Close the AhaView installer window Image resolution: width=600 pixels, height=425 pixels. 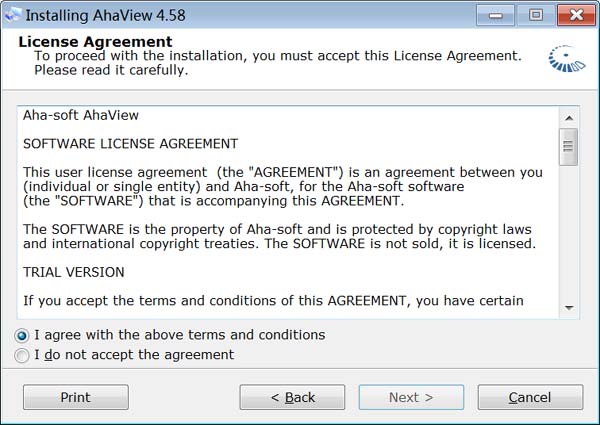(576, 15)
